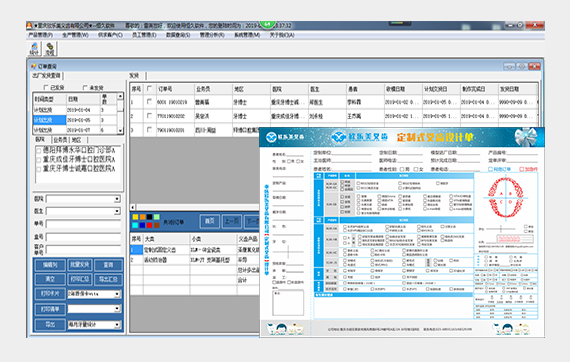Click the 单号 input field
Screen dimensions: 570x362
pos(83,224)
